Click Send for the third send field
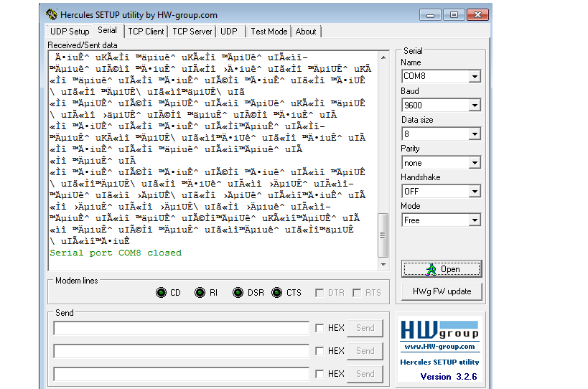This screenshot has height=389, width=588. 365,374
